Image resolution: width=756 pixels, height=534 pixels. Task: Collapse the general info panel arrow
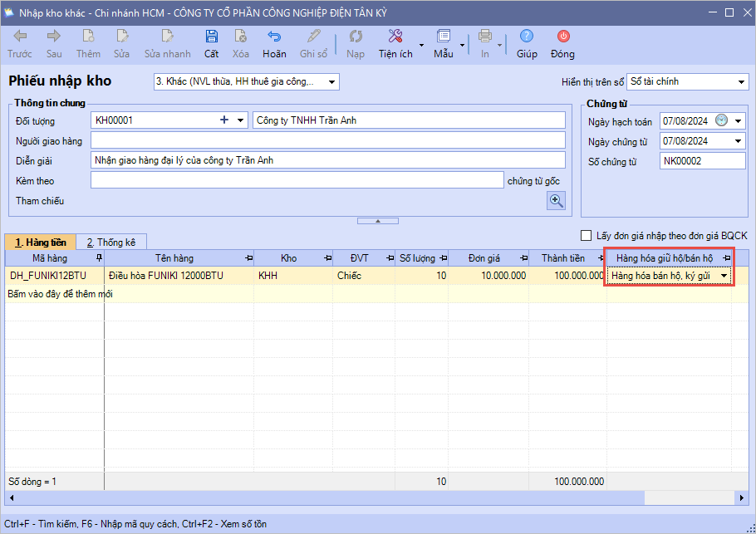pos(378,221)
